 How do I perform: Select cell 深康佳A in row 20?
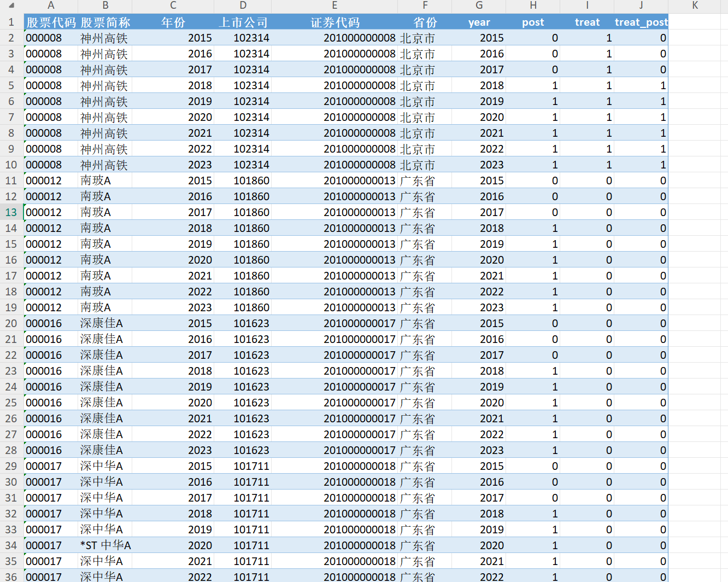[x=105, y=323]
